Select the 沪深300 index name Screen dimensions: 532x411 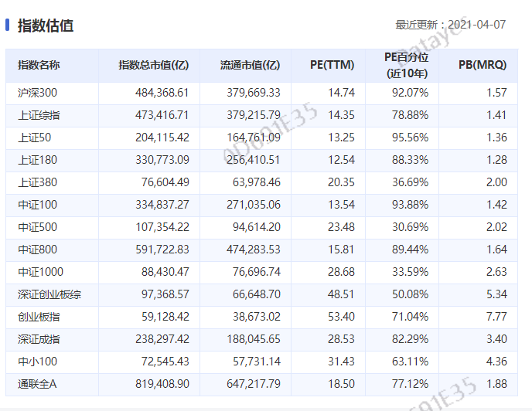pyautogui.click(x=37, y=93)
